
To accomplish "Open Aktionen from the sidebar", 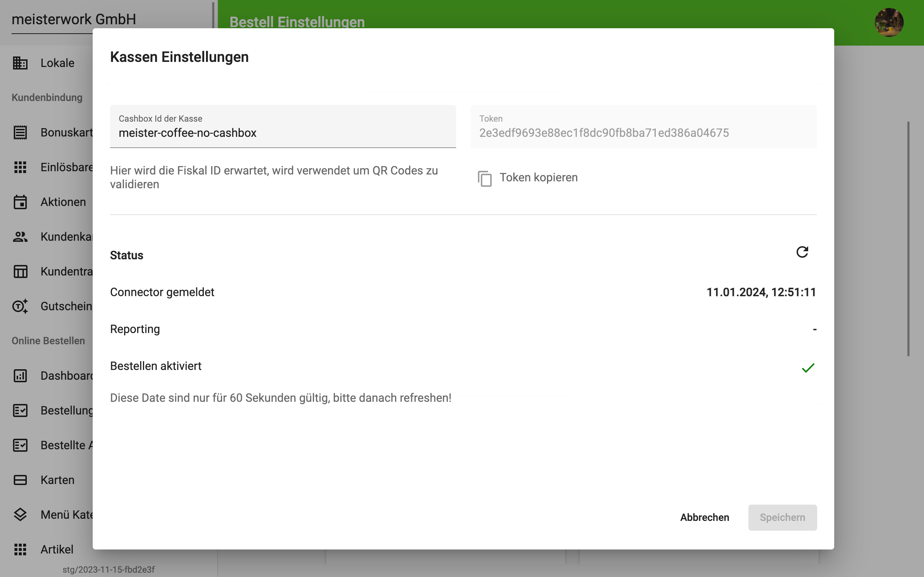I will coord(20,202).
